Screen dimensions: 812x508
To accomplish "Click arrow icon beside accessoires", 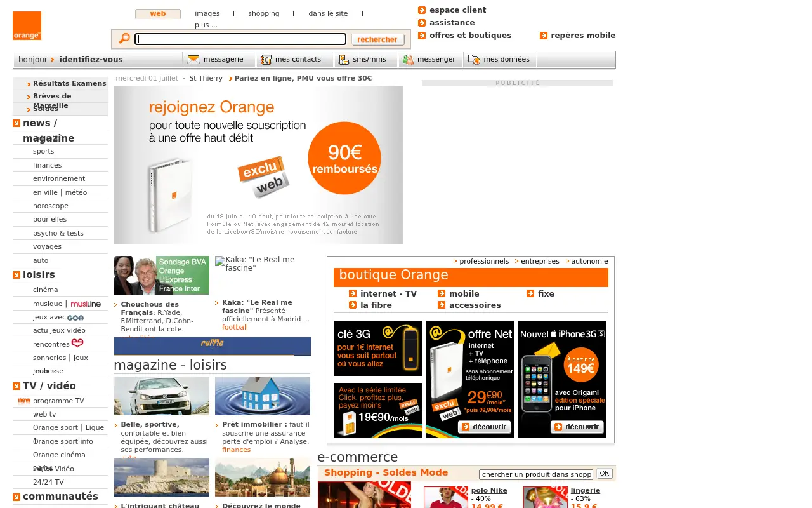I will pyautogui.click(x=442, y=305).
